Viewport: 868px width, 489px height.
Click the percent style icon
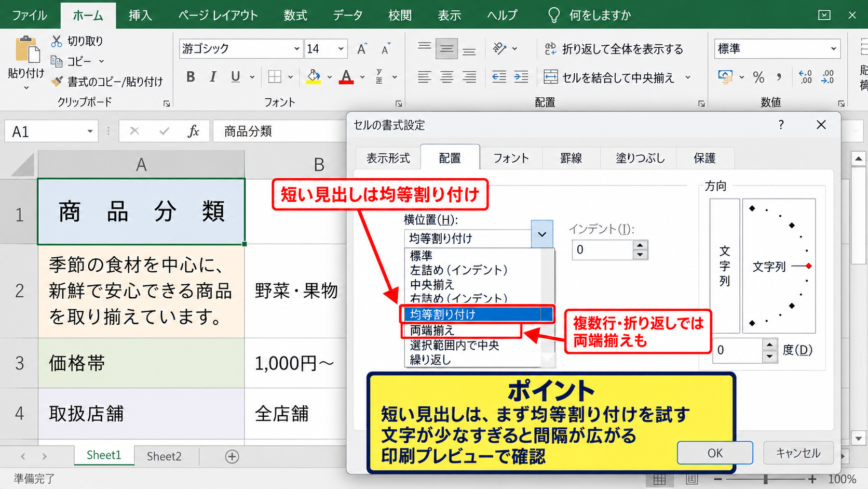point(758,77)
